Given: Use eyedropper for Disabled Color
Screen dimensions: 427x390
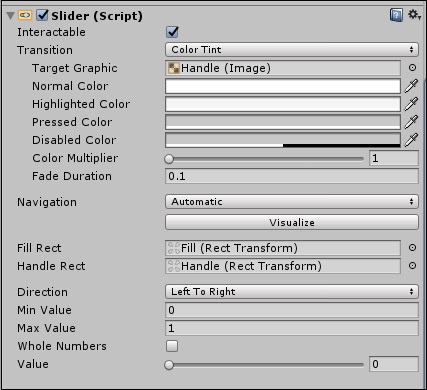Looking at the screenshot, I should pyautogui.click(x=411, y=140).
